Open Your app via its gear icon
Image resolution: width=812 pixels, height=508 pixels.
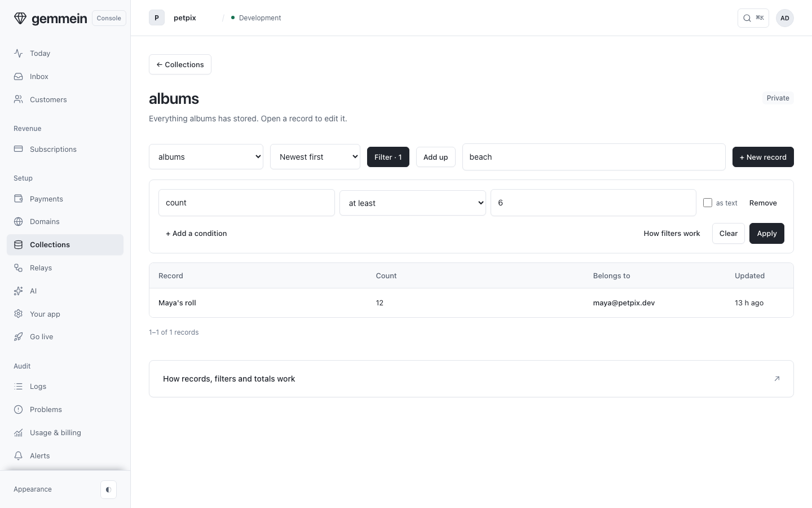click(19, 314)
